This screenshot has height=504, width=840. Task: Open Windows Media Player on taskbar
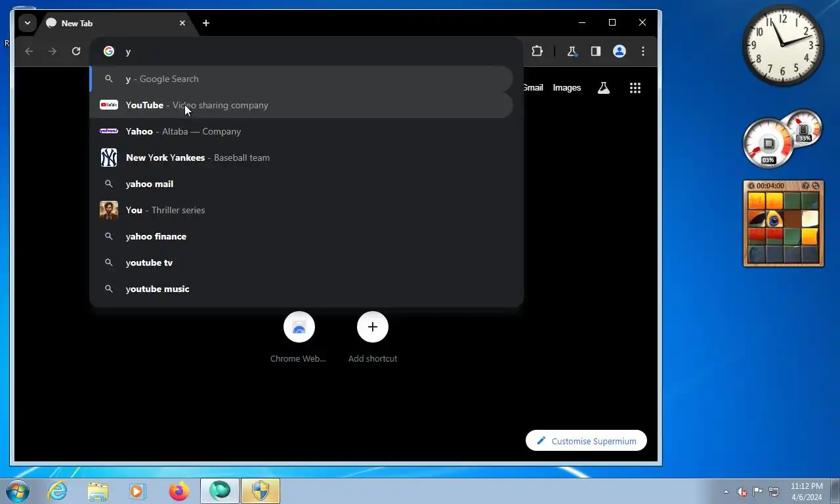click(137, 491)
